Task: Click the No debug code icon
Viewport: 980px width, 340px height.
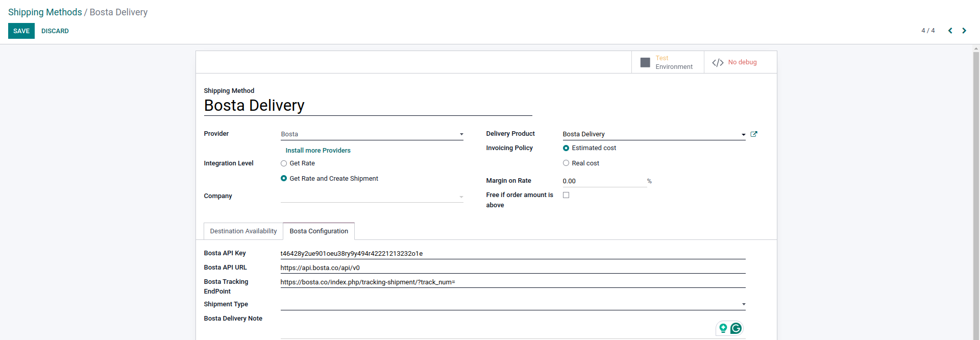Action: pos(718,62)
